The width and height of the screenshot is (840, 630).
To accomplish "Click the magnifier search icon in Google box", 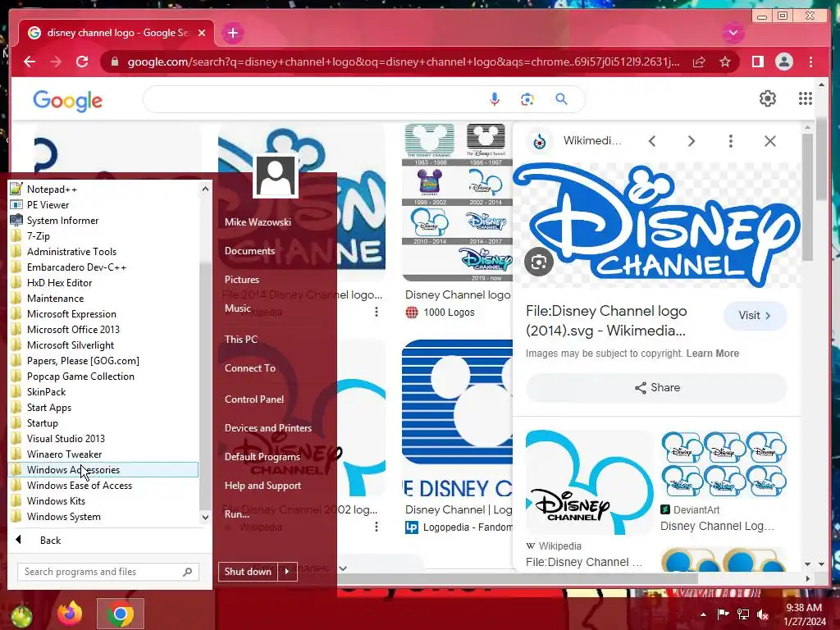I will tap(561, 99).
